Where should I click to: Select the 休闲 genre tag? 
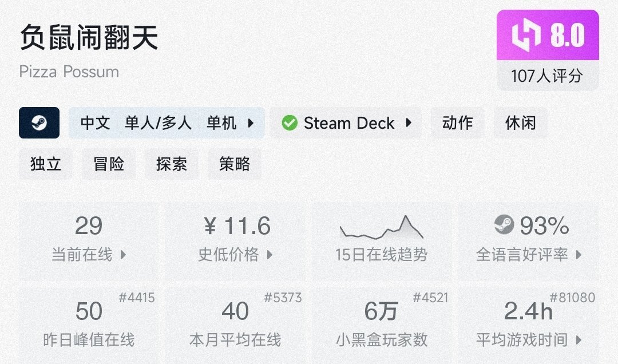pyautogui.click(x=520, y=122)
